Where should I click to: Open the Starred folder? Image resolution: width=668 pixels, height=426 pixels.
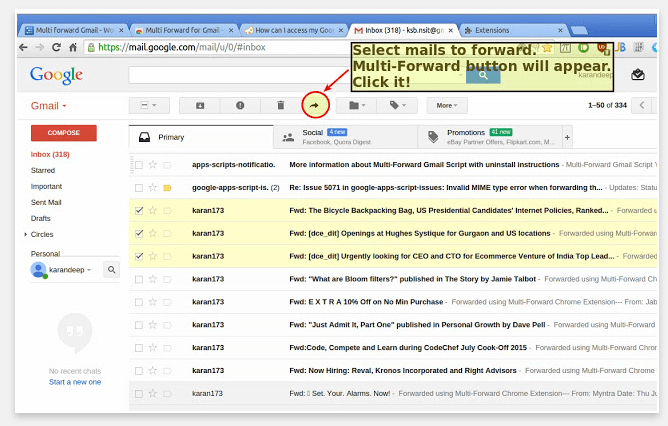[x=43, y=170]
